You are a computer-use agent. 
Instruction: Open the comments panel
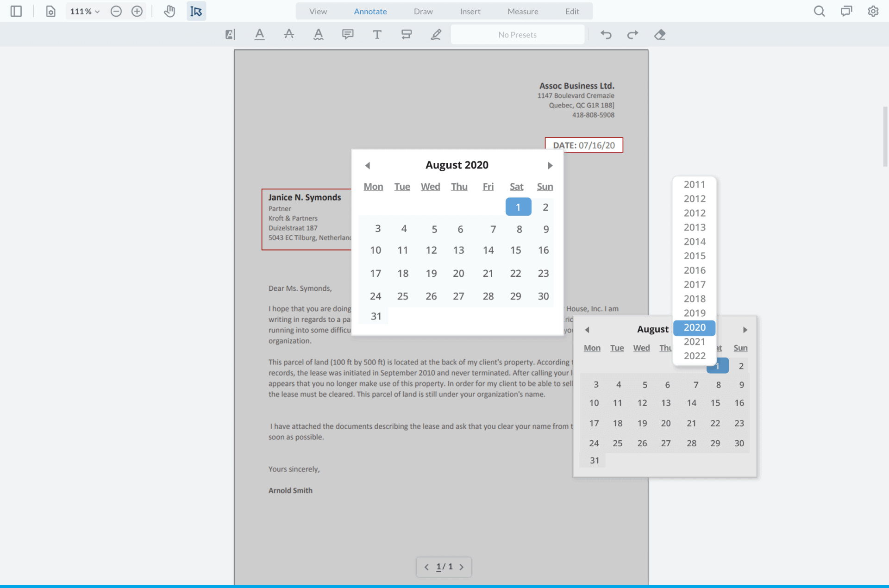846,11
